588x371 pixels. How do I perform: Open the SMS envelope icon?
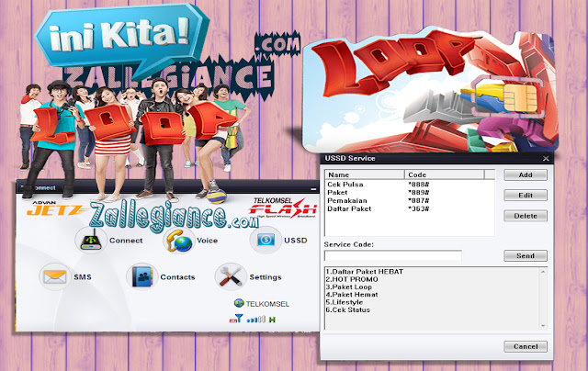click(55, 277)
